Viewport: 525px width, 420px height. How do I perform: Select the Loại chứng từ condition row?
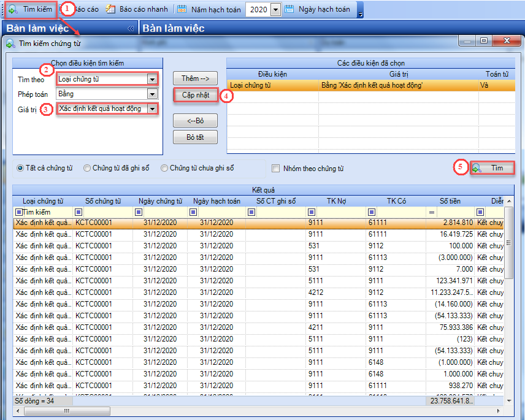[371, 85]
